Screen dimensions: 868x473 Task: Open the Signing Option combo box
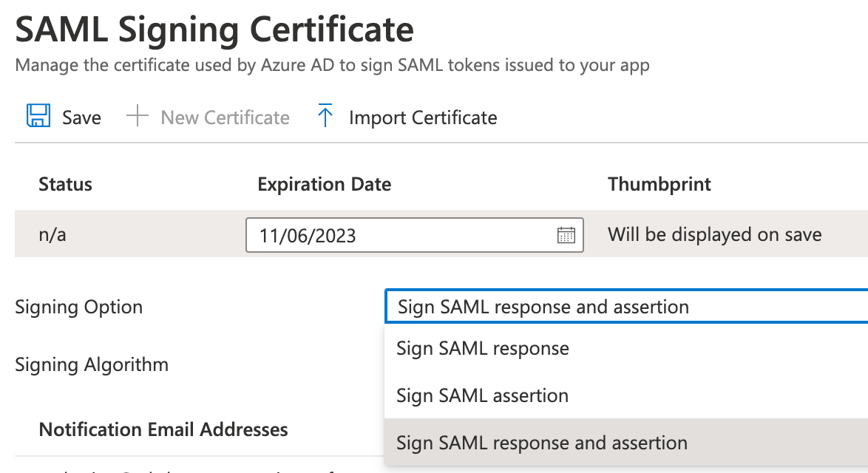click(625, 307)
